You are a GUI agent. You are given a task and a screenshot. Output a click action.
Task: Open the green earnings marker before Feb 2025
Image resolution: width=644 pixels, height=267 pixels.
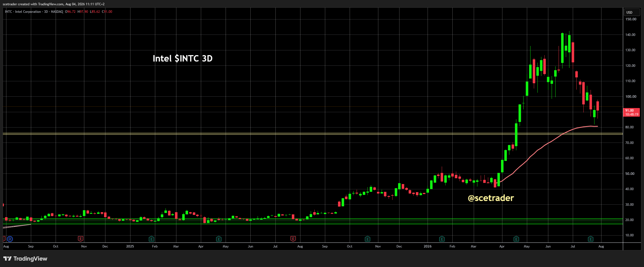151,239
